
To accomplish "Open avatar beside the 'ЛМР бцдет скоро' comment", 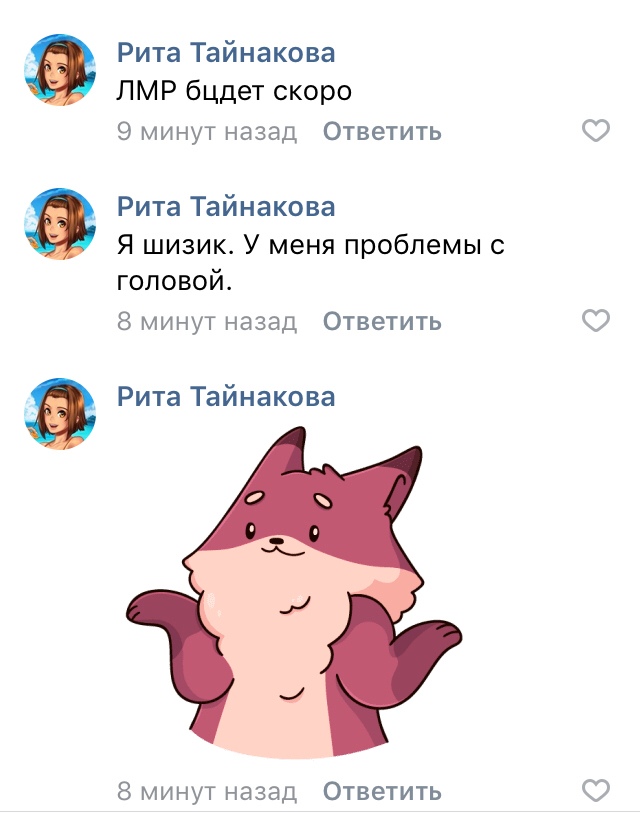I will click(60, 70).
